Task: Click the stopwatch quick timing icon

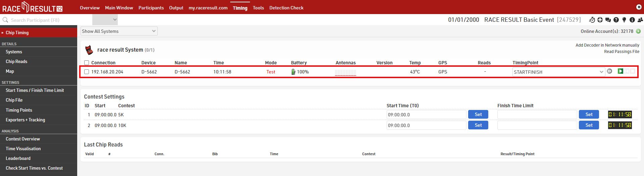Action: tap(592, 20)
